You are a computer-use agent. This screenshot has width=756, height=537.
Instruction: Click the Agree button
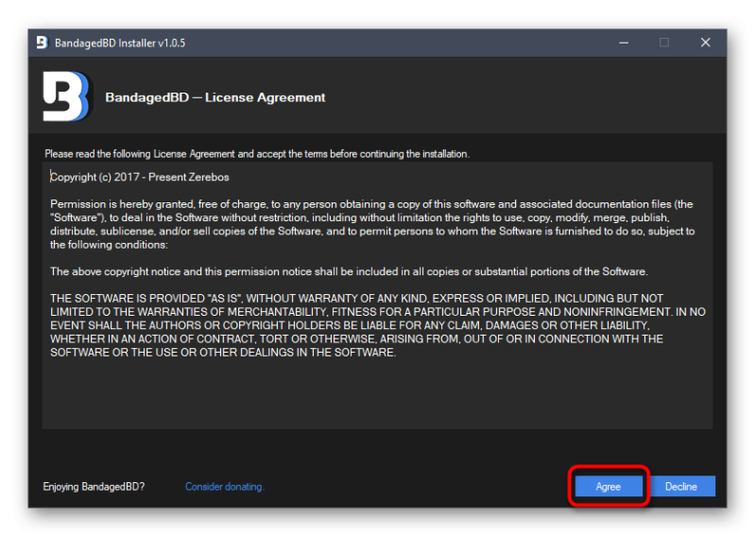609,486
